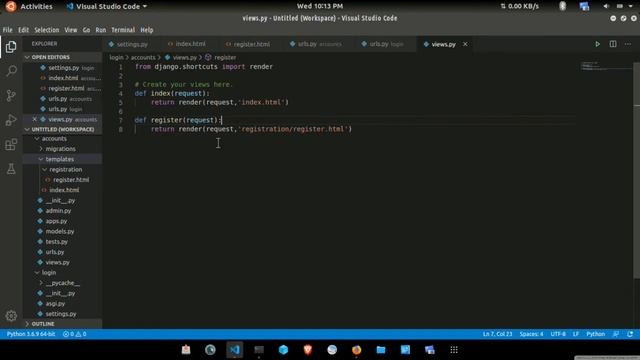Click Activities in the top bar
Image resolution: width=640 pixels, height=360 pixels.
(36, 6)
